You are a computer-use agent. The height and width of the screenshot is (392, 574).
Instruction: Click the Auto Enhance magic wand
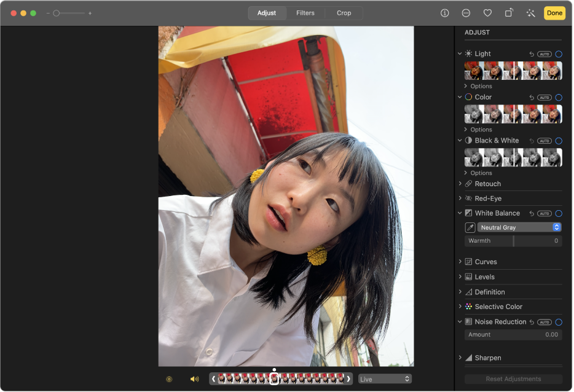[530, 13]
